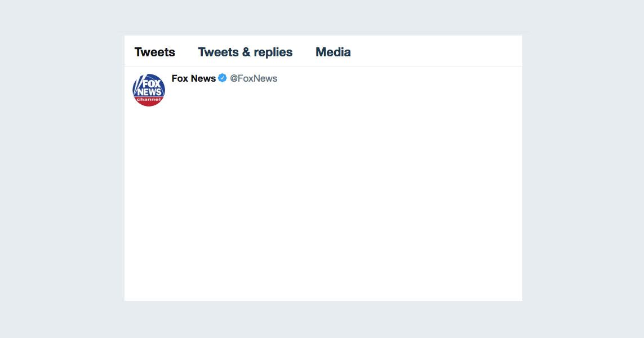Select the Tweets tab label text

coord(154,52)
